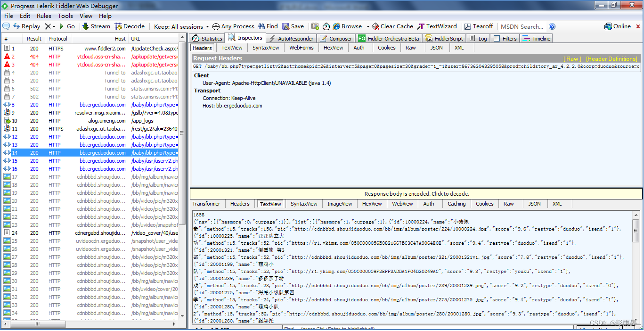The width and height of the screenshot is (644, 331).
Task: Click Tearoff to detach inspectors
Action: coord(479,26)
